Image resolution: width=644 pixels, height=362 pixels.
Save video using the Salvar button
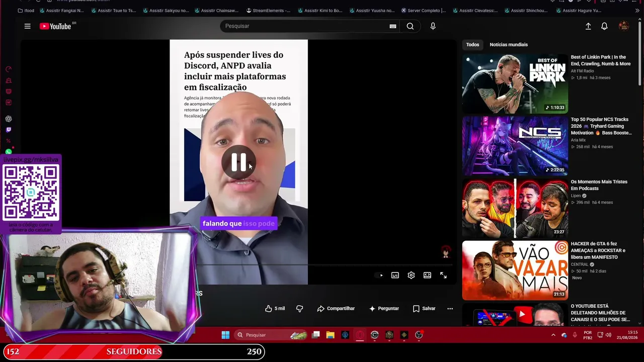[x=424, y=309]
